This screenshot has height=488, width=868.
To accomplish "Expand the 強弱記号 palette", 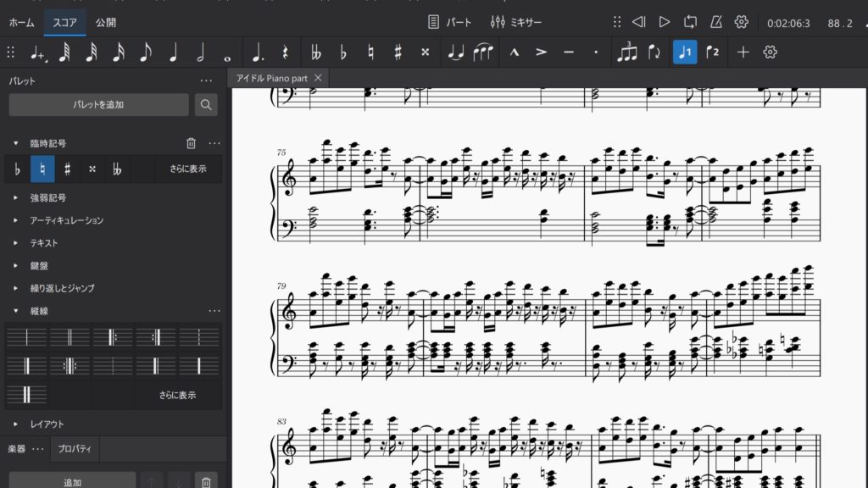I will pos(15,197).
